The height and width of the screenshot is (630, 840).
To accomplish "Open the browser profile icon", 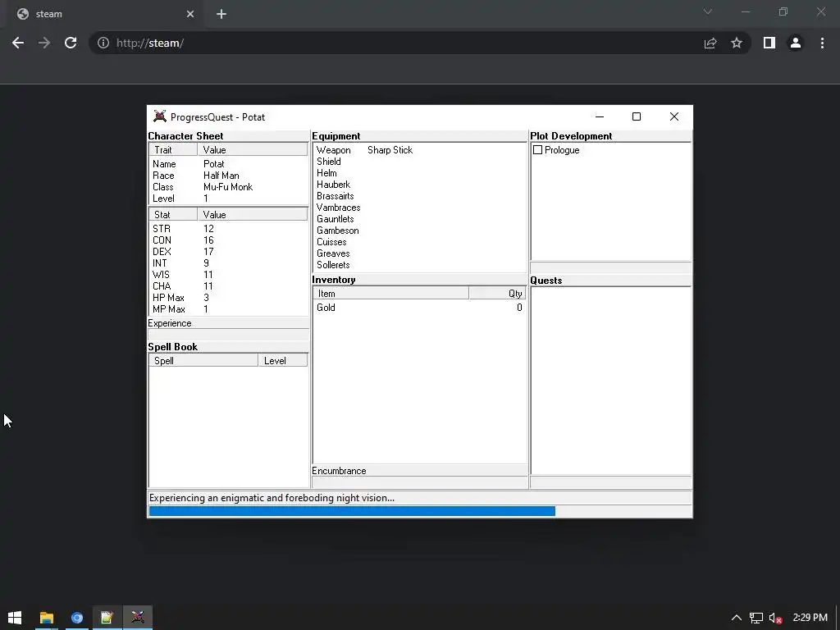I will (796, 43).
